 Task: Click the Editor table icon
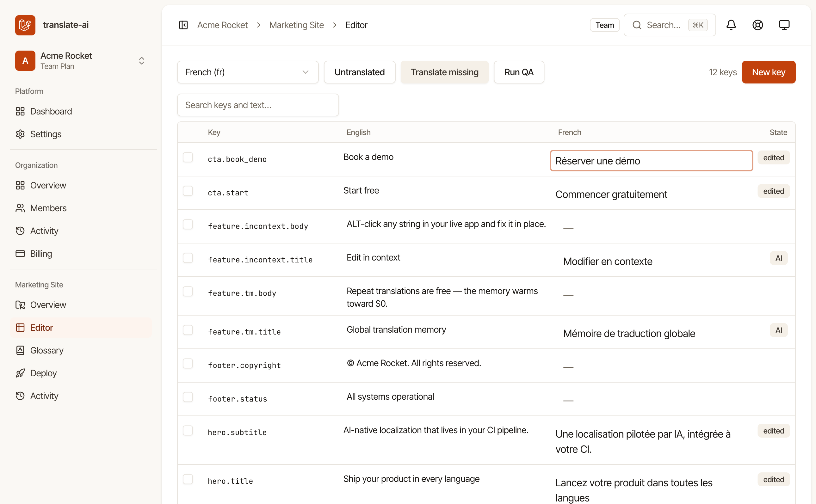pyautogui.click(x=20, y=328)
